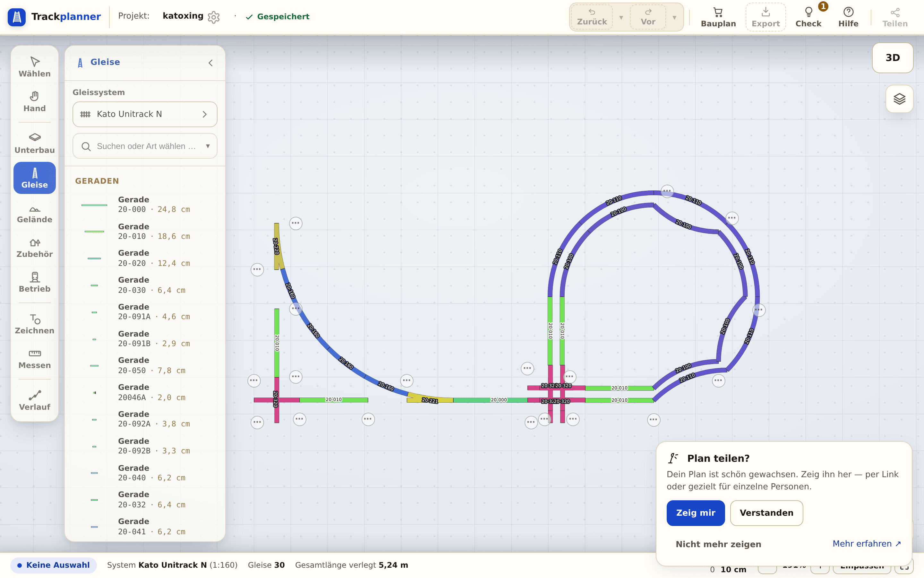Image resolution: width=924 pixels, height=578 pixels.
Task: Open project settings gear icon
Action: (x=213, y=17)
